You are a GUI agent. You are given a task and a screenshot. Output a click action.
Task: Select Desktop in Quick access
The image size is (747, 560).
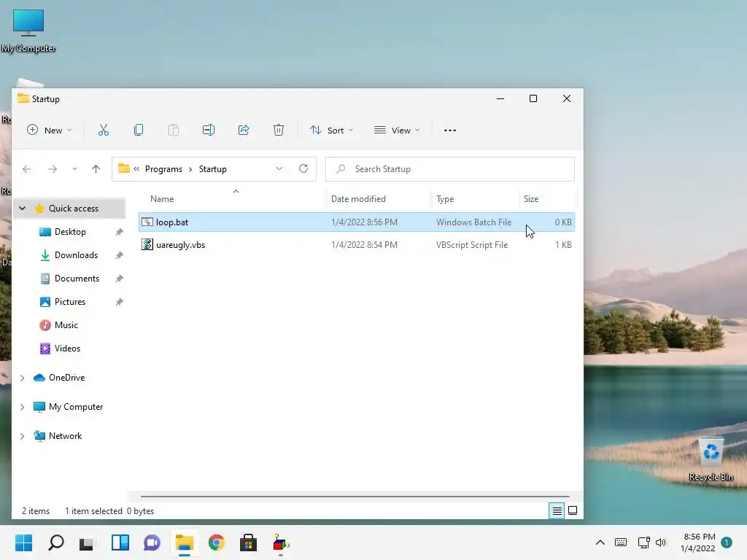(69, 232)
